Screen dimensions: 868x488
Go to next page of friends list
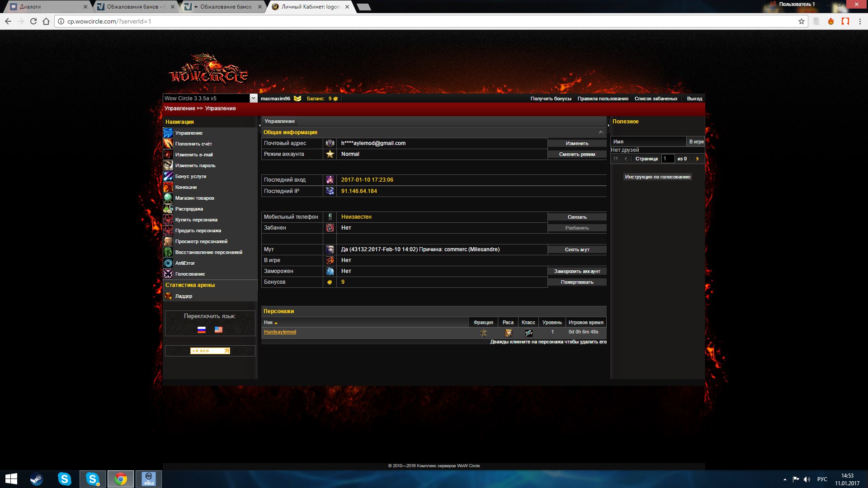tap(698, 159)
